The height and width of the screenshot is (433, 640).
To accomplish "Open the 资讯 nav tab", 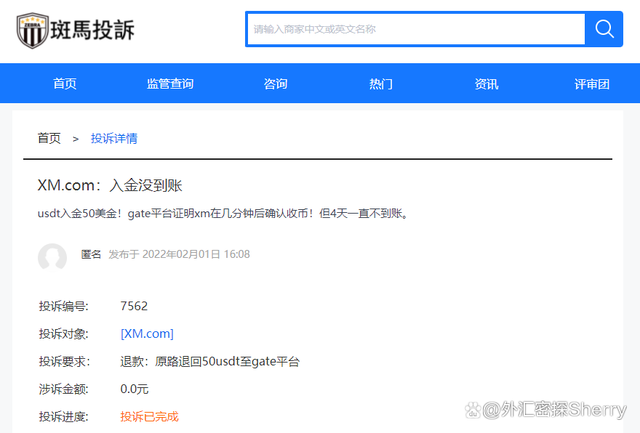I will [x=486, y=84].
